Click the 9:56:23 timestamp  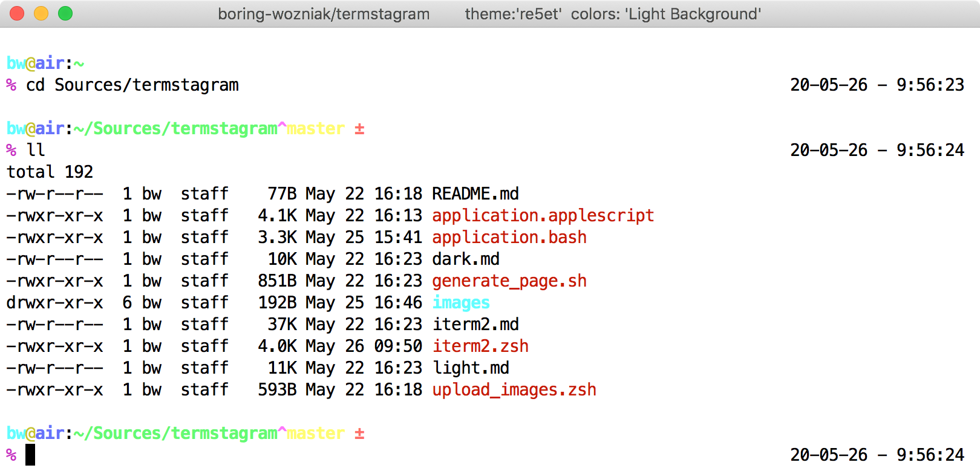930,85
